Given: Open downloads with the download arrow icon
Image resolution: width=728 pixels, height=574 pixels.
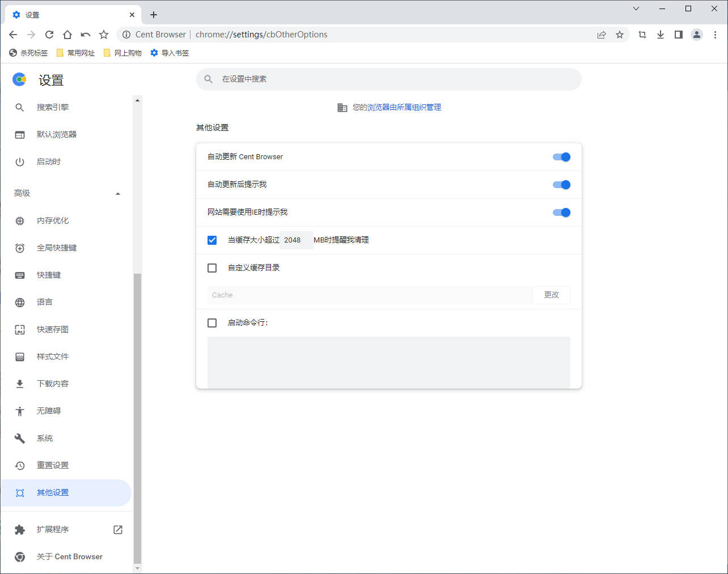Looking at the screenshot, I should (x=661, y=35).
